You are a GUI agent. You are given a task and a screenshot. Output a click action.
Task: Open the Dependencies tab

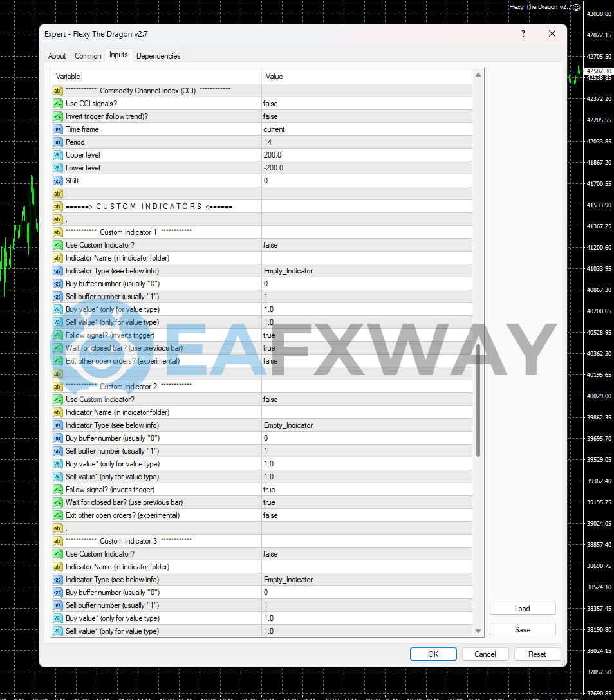(158, 56)
